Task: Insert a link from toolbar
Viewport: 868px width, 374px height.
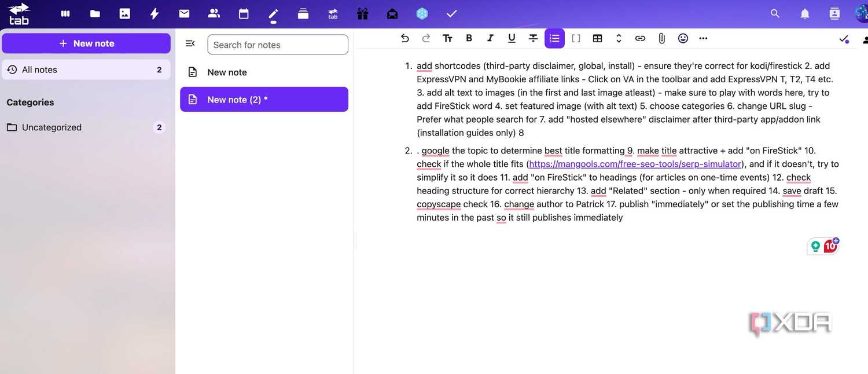Action: click(640, 38)
